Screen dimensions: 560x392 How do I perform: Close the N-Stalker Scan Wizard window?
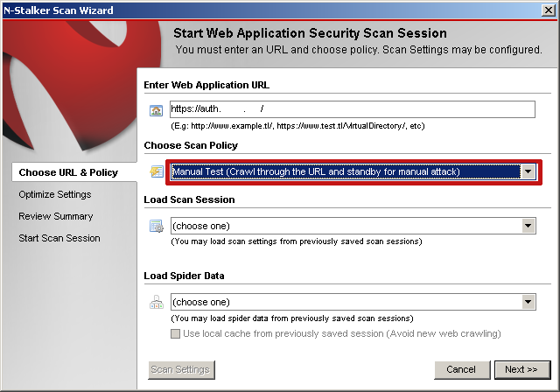click(548, 10)
